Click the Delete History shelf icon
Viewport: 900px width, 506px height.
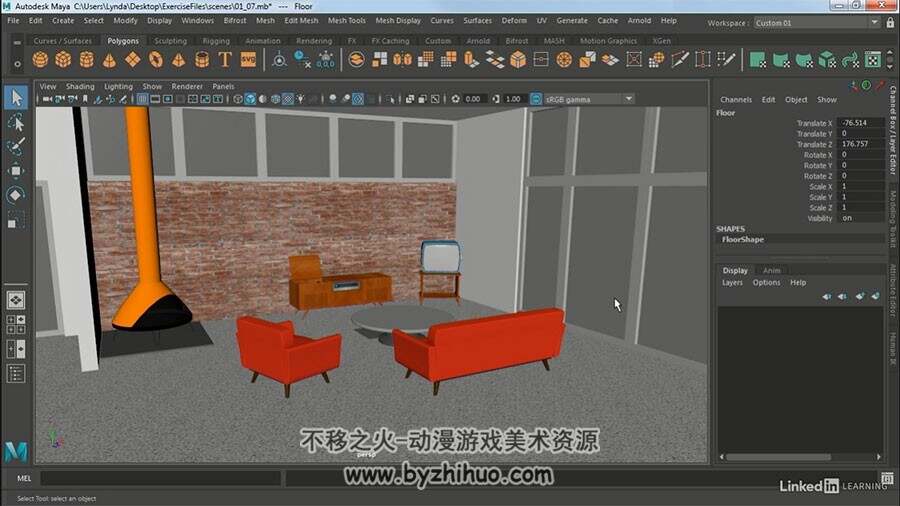click(x=302, y=60)
